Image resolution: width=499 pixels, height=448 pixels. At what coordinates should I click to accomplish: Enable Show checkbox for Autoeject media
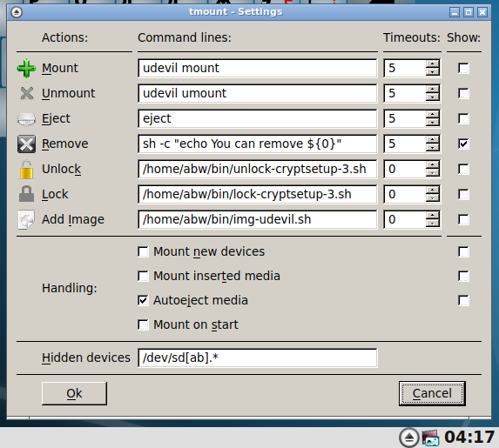click(x=463, y=300)
